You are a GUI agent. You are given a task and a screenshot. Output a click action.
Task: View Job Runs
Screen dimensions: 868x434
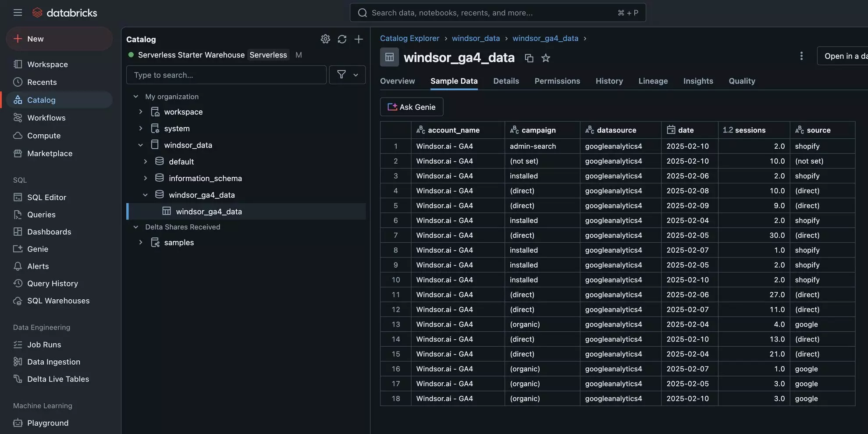(59, 344)
